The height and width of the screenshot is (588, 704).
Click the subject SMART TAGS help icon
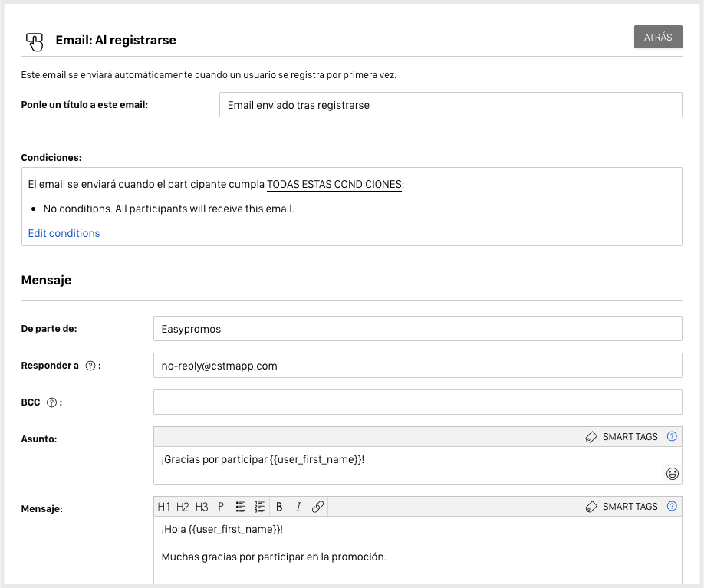point(672,437)
